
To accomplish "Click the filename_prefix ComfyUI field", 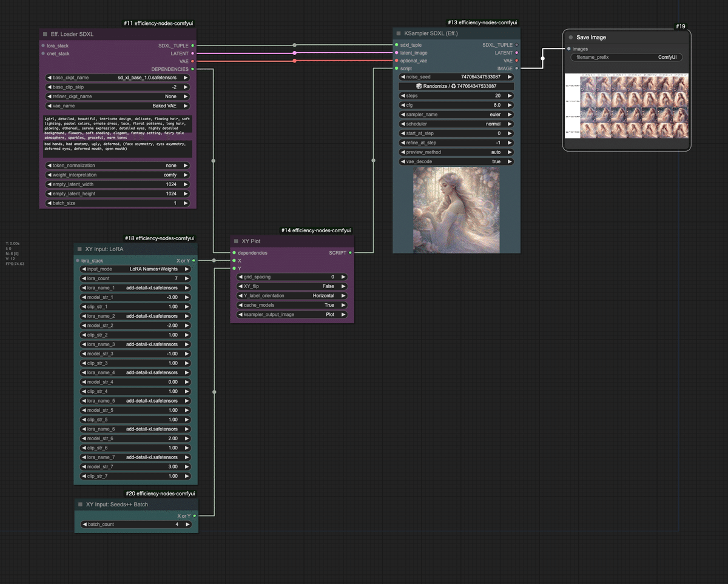I will coord(627,58).
